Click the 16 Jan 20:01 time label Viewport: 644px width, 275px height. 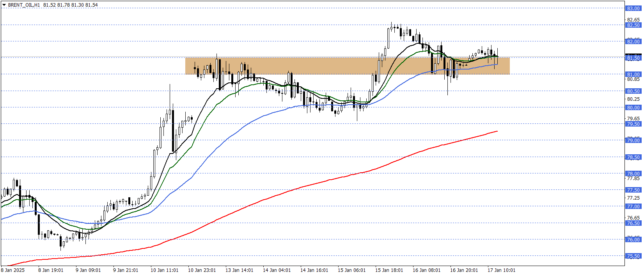[x=464, y=270]
